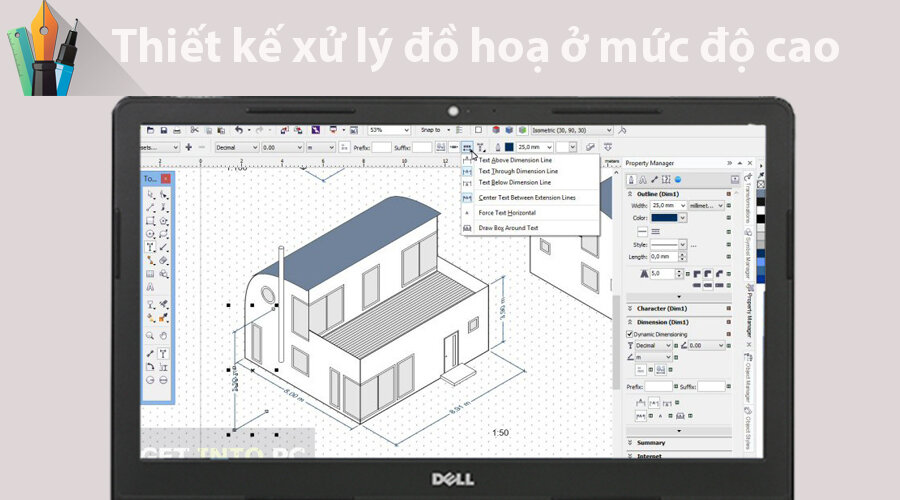Select the Text tool in the toolbox
The width and height of the screenshot is (900, 500).
(150, 246)
